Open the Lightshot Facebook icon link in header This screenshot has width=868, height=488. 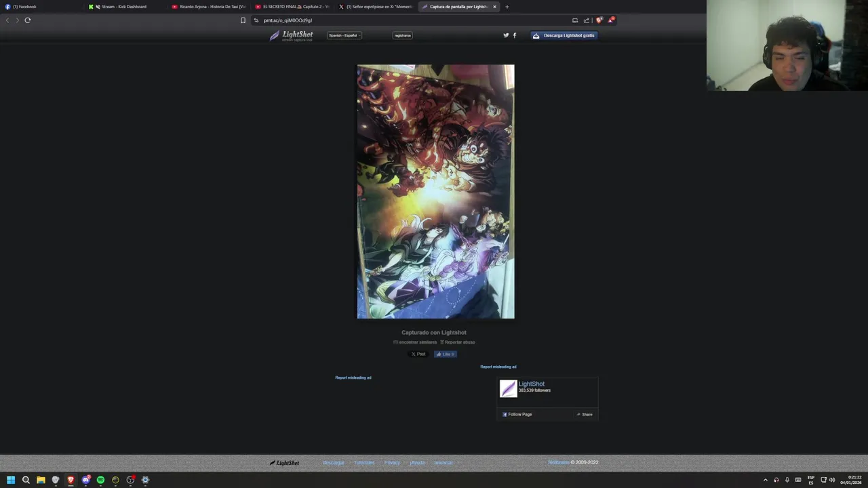(x=514, y=35)
